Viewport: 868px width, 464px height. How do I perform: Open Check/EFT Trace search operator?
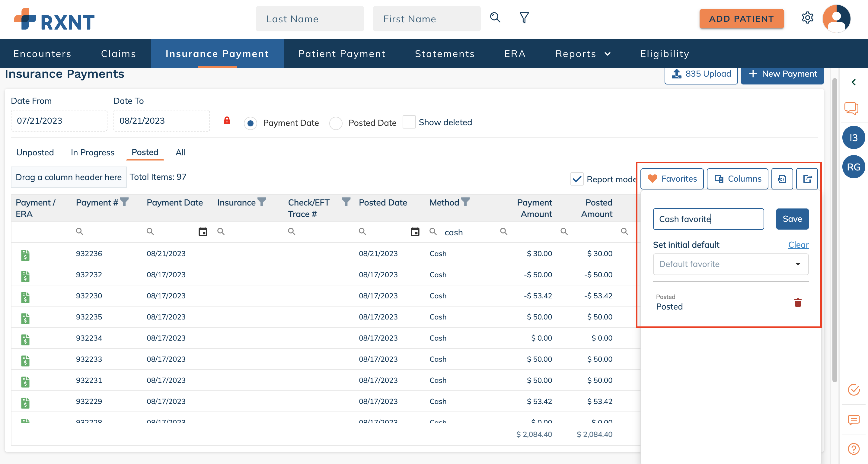pyautogui.click(x=292, y=231)
